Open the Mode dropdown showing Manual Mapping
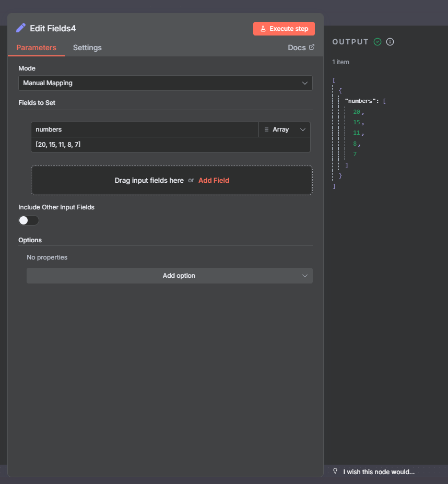This screenshot has height=484, width=448. pyautogui.click(x=165, y=83)
